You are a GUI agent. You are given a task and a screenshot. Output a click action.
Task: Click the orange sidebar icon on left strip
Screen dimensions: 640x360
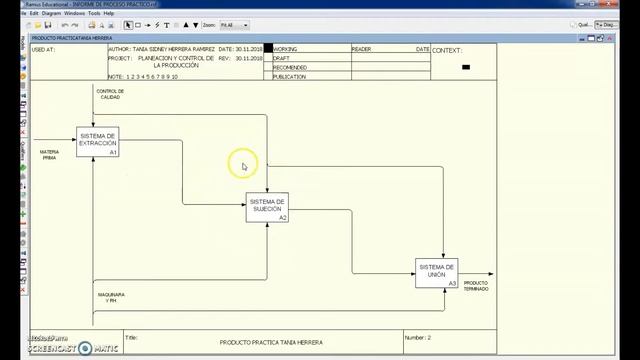[x=23, y=76]
